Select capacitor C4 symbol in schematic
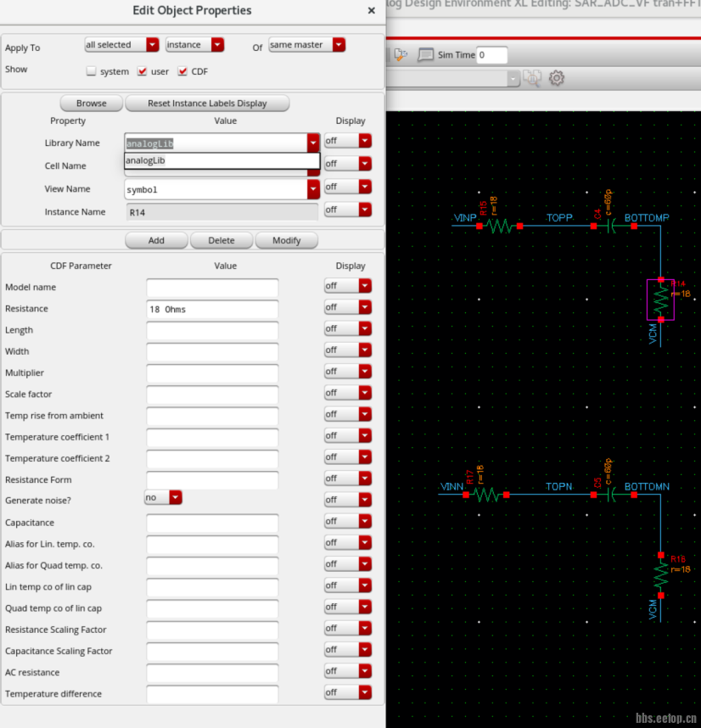Image resolution: width=701 pixels, height=728 pixels. pyautogui.click(x=614, y=226)
